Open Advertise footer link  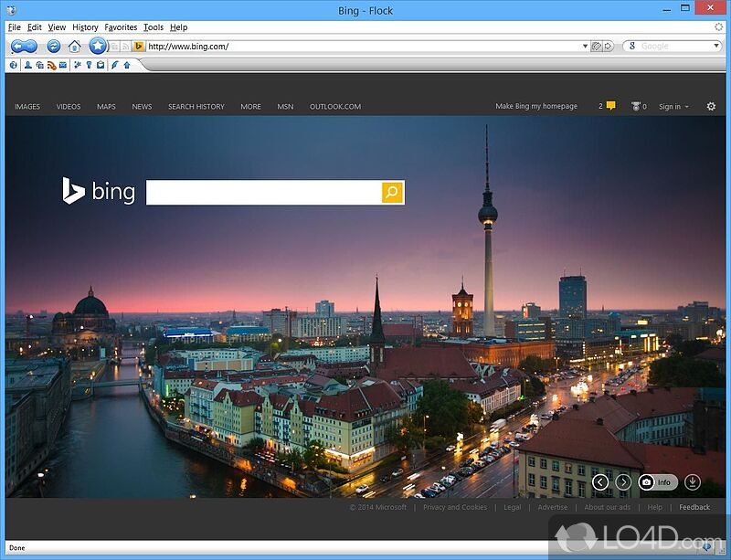[x=553, y=507]
